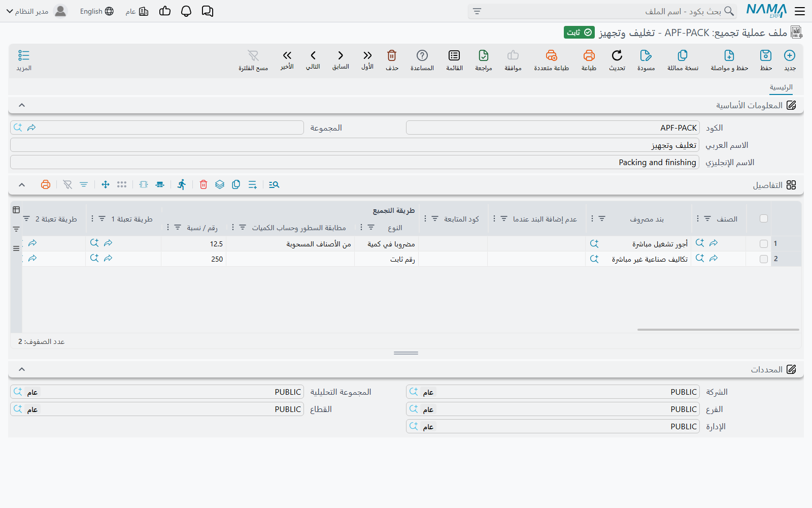
Task: Delete the record with حذف icon
Action: click(392, 55)
